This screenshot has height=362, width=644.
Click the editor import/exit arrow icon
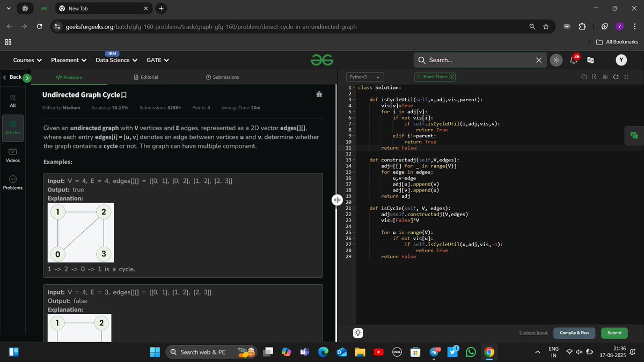pyautogui.click(x=595, y=77)
